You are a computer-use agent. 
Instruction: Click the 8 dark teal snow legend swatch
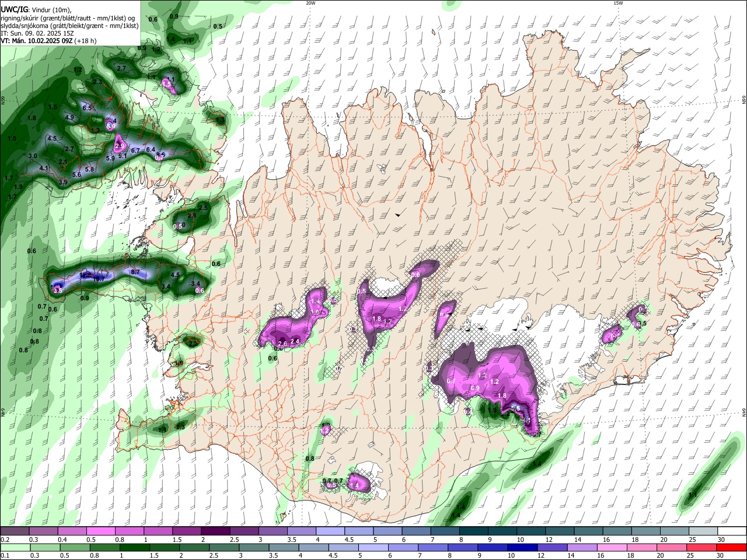point(473,531)
